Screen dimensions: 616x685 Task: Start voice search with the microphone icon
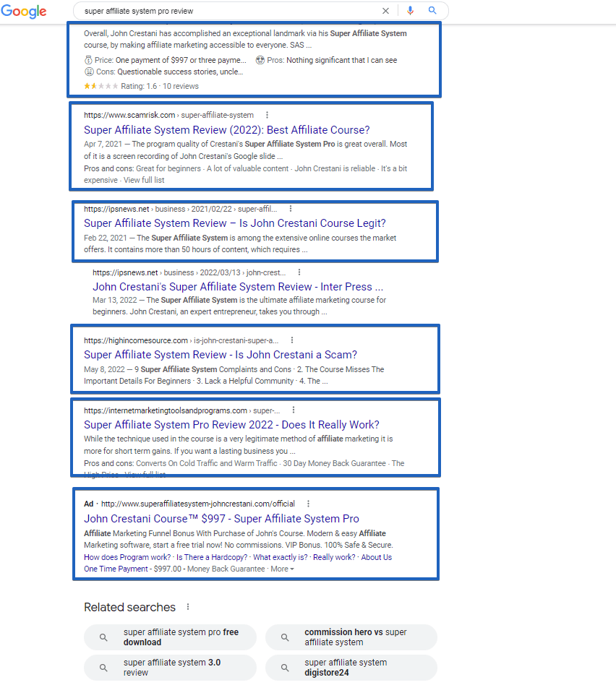pos(410,11)
